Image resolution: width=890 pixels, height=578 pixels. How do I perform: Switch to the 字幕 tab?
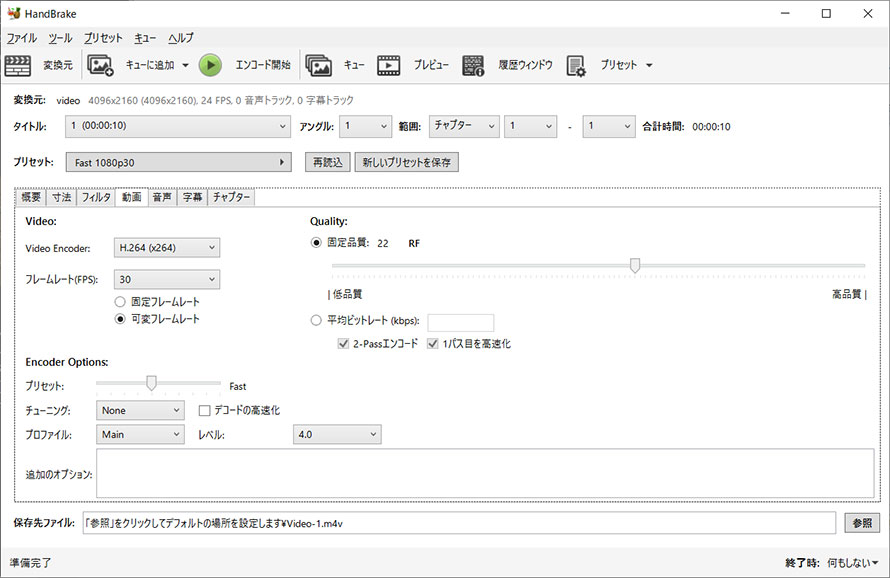[192, 197]
